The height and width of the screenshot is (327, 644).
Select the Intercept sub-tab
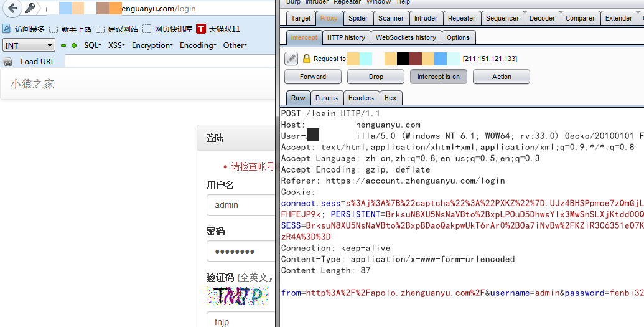coord(304,37)
